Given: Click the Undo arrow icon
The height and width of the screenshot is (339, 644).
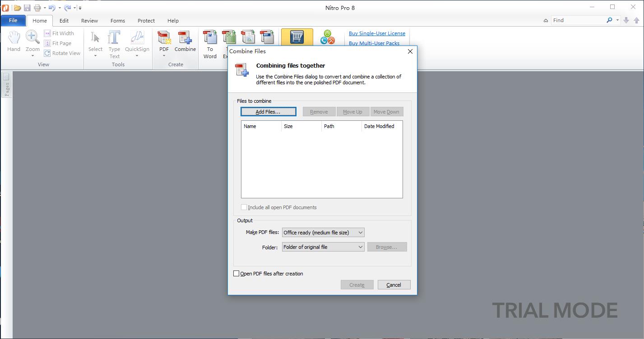Looking at the screenshot, I should tap(52, 8).
